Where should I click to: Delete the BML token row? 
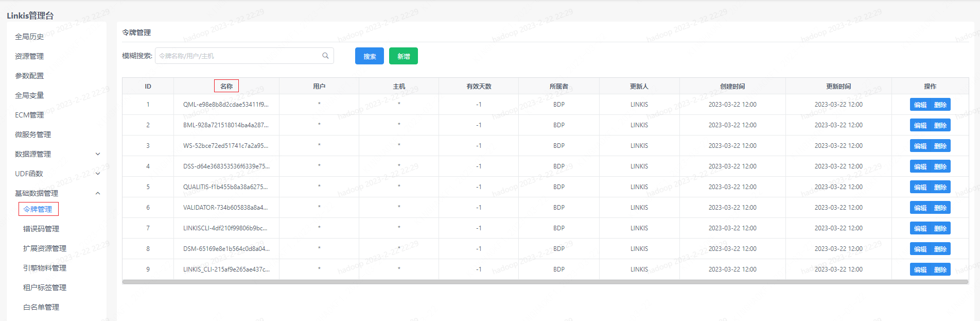click(940, 125)
